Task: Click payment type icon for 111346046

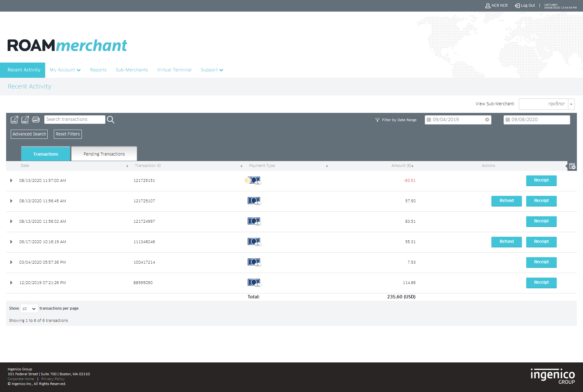Action: pyautogui.click(x=254, y=242)
